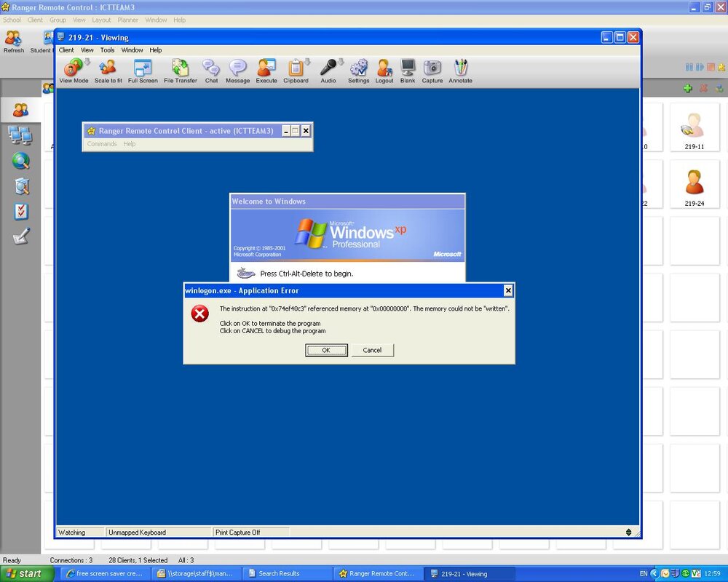Screen dimensions: 728x582
Task: Switch to Search Results taskbar item
Action: point(286,574)
